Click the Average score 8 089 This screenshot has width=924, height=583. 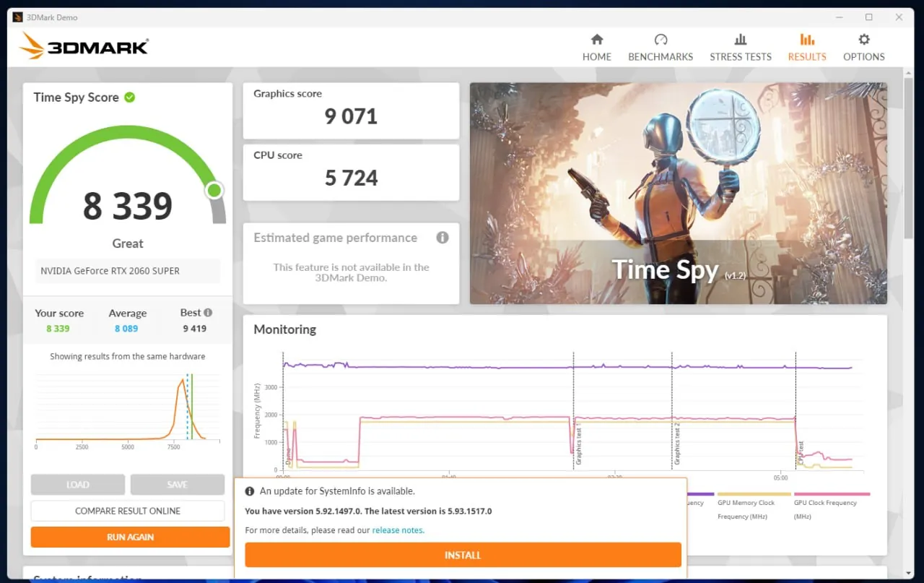tap(126, 329)
